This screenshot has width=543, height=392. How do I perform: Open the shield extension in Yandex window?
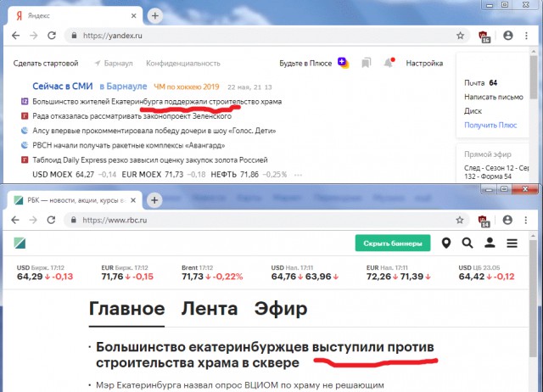click(484, 36)
